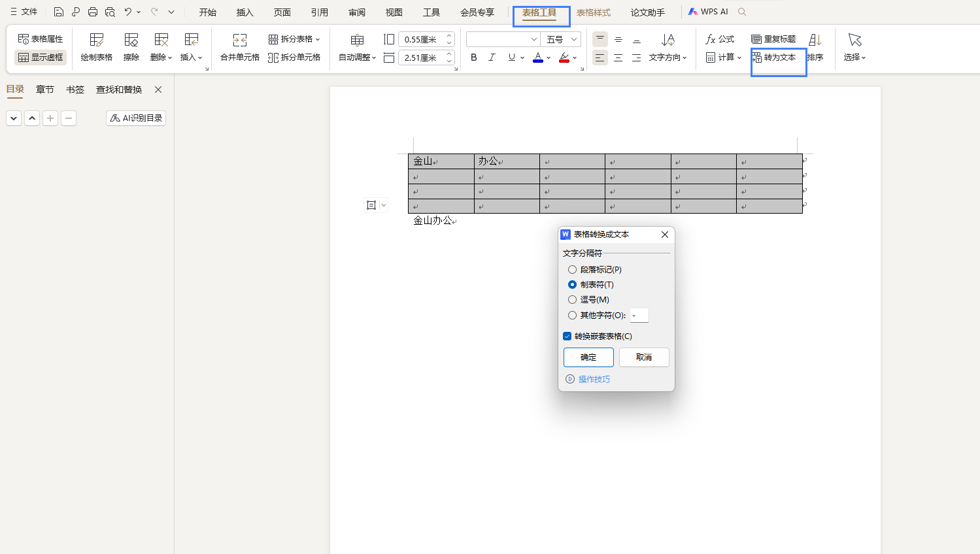Toggle 转换嵌套表格(C) checkbox

(x=598, y=336)
